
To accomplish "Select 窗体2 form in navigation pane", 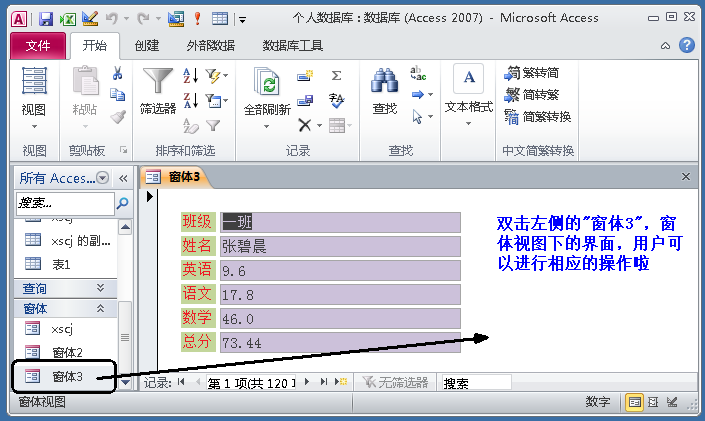I will coord(66,352).
